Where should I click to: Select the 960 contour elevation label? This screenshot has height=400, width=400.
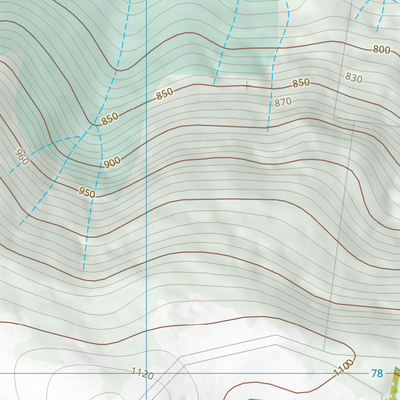point(22,157)
